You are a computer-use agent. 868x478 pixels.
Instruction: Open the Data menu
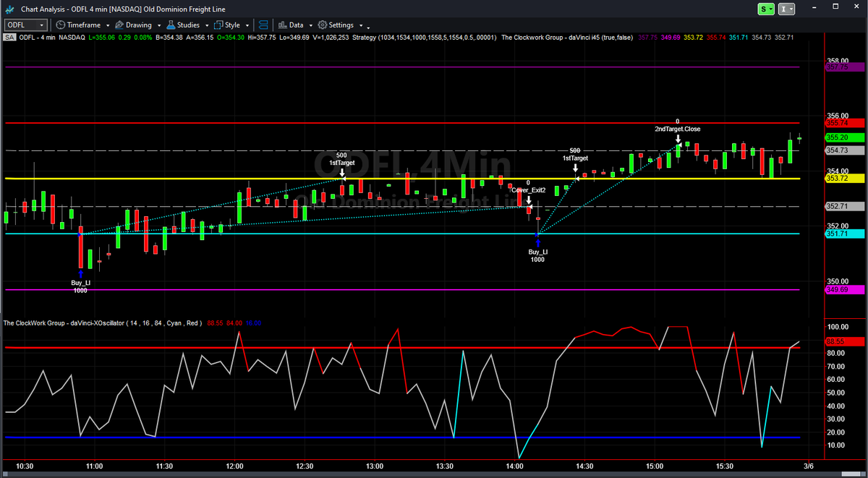pyautogui.click(x=294, y=25)
